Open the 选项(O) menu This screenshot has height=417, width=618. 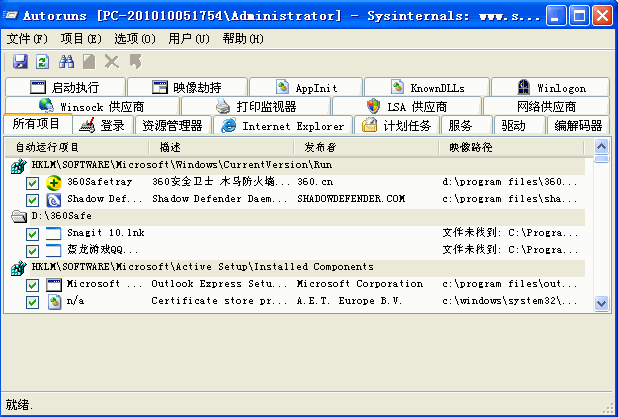click(134, 39)
